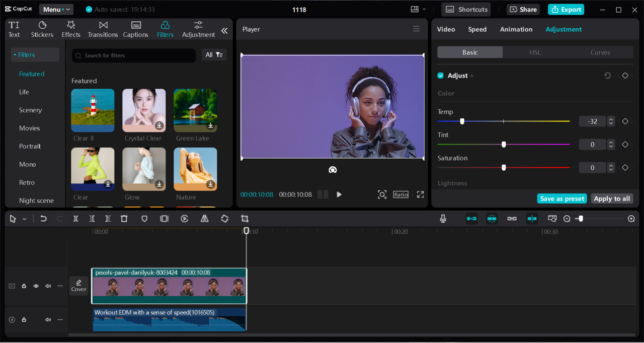The image size is (644, 343).
Task: Click the rotate handle below video preview
Action: point(333,170)
